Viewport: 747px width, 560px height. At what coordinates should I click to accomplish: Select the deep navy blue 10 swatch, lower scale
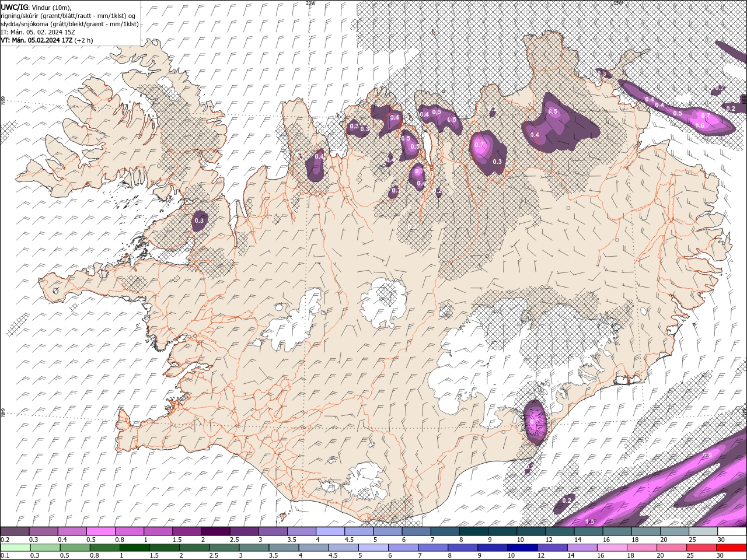(x=522, y=548)
